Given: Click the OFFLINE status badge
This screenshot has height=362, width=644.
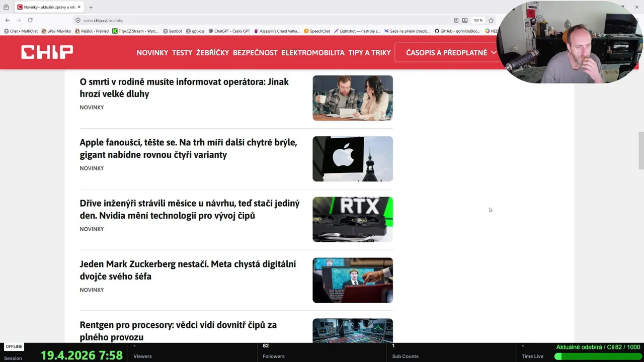Looking at the screenshot, I should 14,346.
